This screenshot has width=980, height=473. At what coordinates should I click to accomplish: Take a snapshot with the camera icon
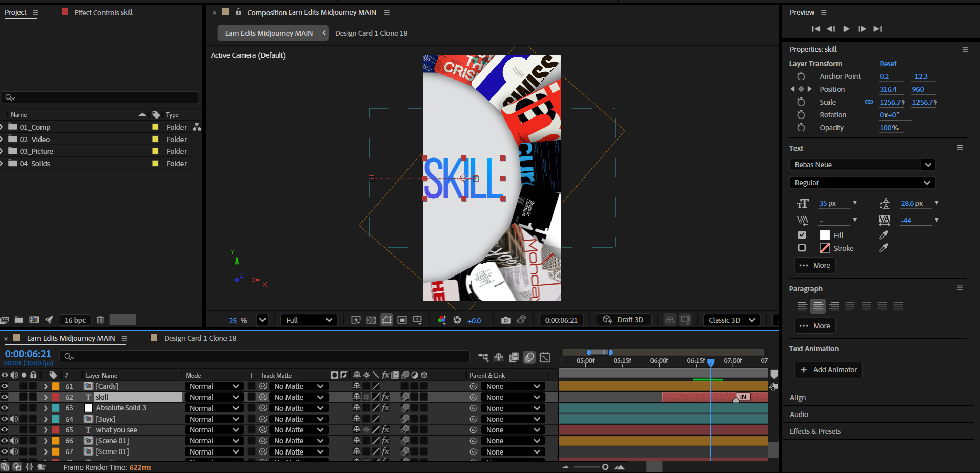coord(505,320)
